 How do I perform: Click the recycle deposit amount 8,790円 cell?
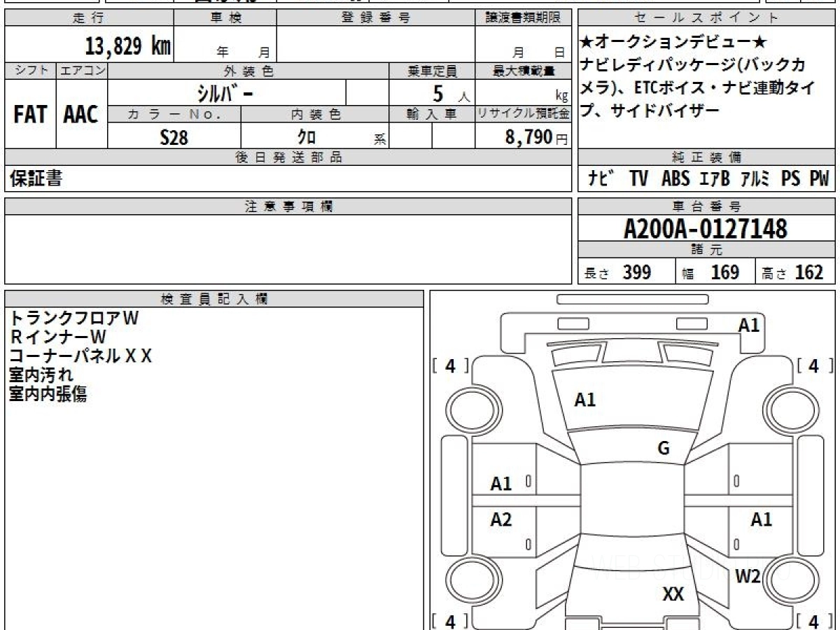point(533,136)
